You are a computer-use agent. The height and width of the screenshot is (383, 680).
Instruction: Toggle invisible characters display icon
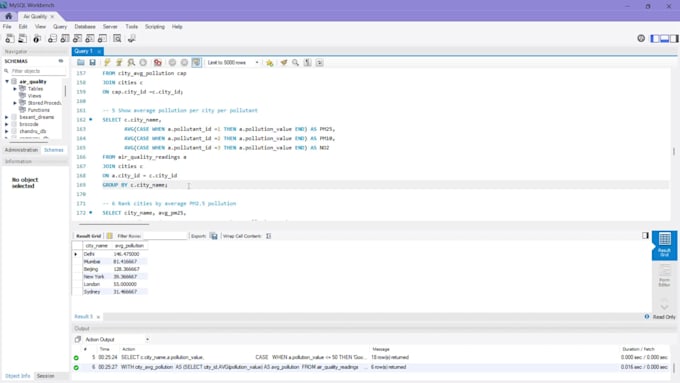(x=307, y=62)
